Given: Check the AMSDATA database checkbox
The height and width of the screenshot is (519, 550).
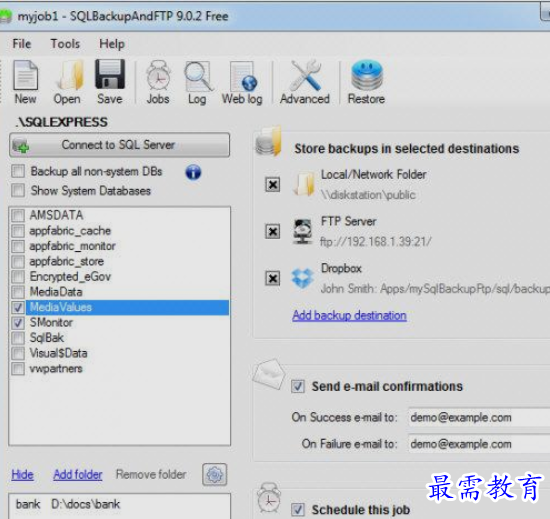Looking at the screenshot, I should 18,215.
